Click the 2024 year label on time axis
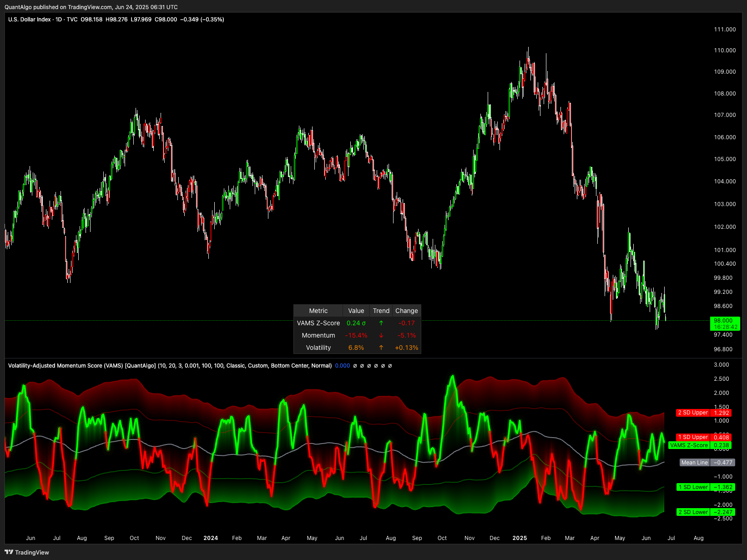The image size is (747, 560). click(211, 538)
